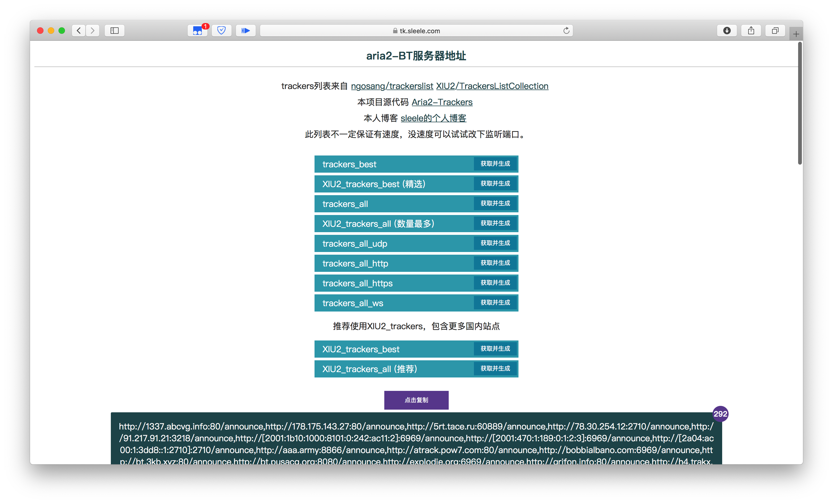833x504 pixels.
Task: Click the blue extension icon with red badge
Action: pyautogui.click(x=198, y=30)
